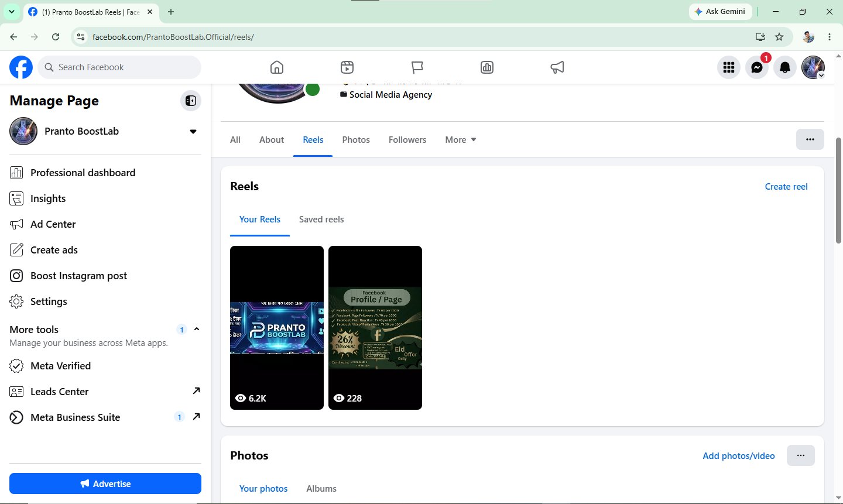Click the Social Media Agency category text
Screen dimensions: 843x504
click(390, 95)
